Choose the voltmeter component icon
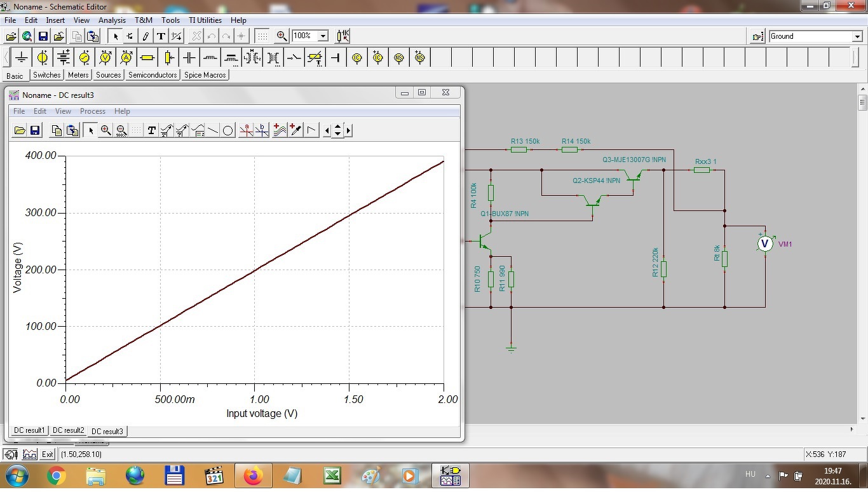This screenshot has width=868, height=492. [105, 58]
